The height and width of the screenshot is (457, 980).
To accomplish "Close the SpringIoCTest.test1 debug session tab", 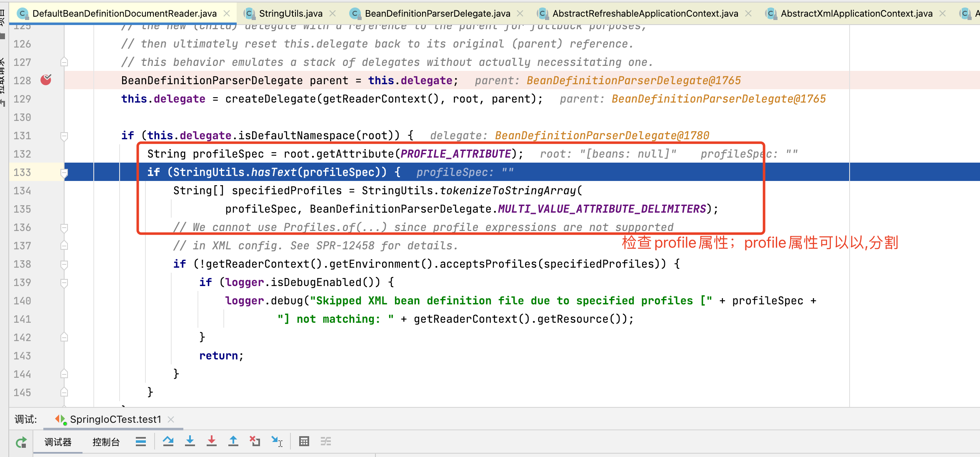I will pyautogui.click(x=171, y=419).
